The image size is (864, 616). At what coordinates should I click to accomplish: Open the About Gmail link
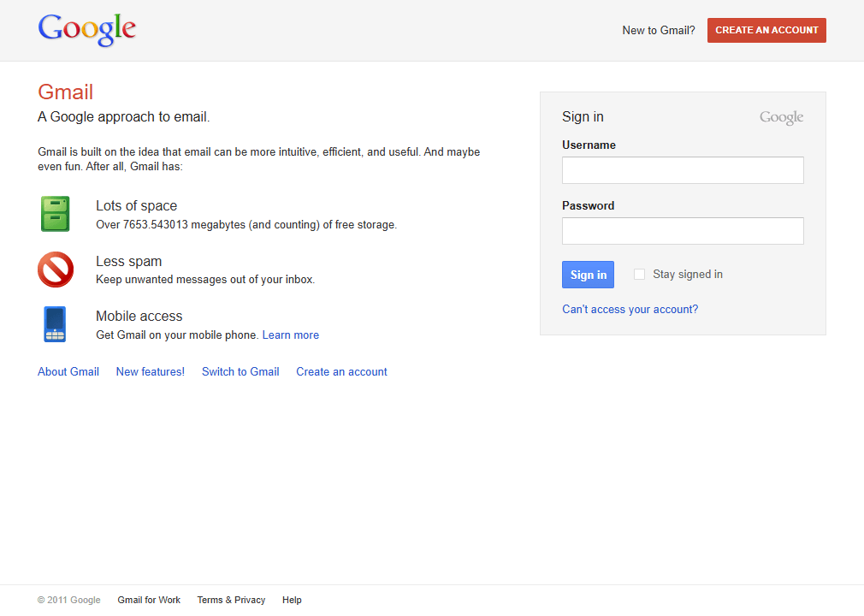point(68,372)
